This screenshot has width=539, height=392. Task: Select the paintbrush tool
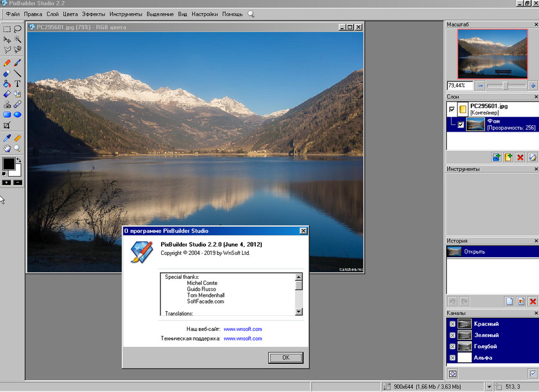(x=17, y=63)
